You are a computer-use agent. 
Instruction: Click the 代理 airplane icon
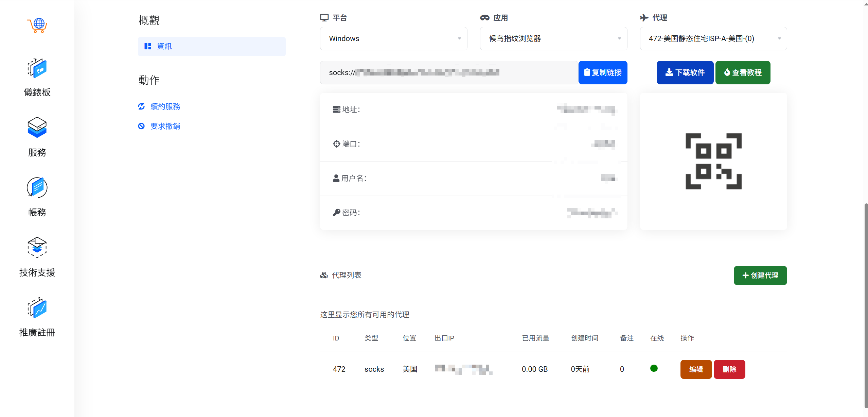point(644,18)
